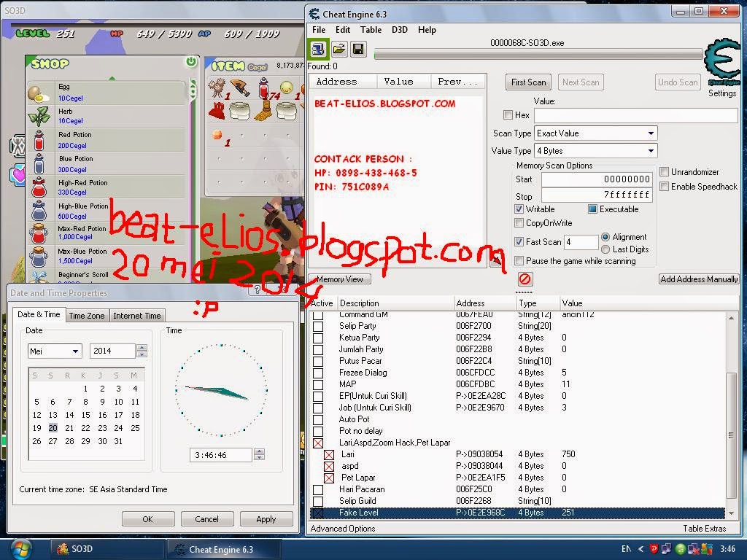Click the First Scan button

pyautogui.click(x=528, y=82)
